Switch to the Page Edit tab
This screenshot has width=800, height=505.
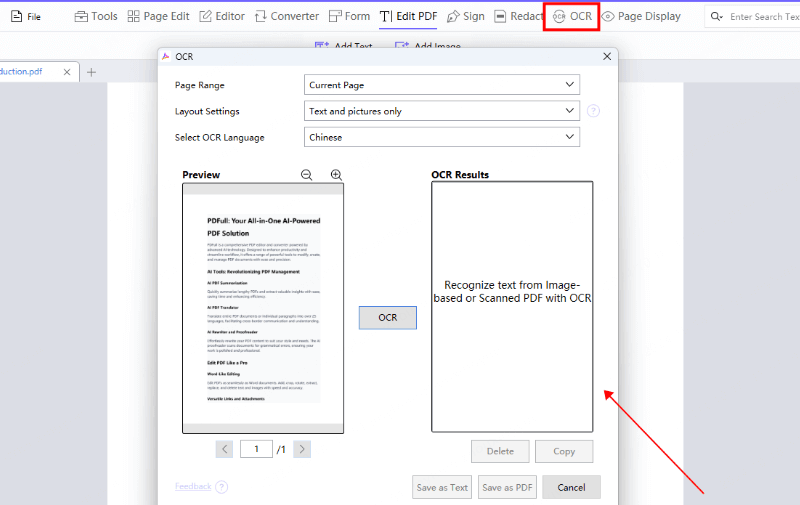(x=158, y=16)
